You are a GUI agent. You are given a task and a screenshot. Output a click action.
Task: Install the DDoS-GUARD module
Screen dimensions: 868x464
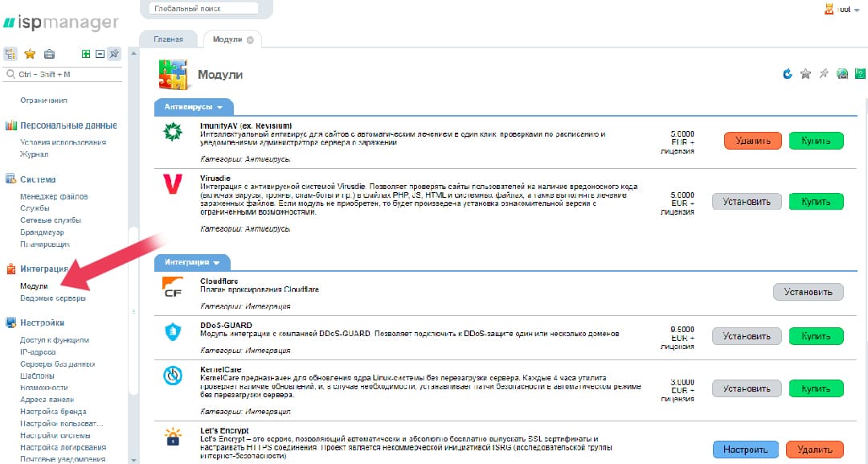747,336
